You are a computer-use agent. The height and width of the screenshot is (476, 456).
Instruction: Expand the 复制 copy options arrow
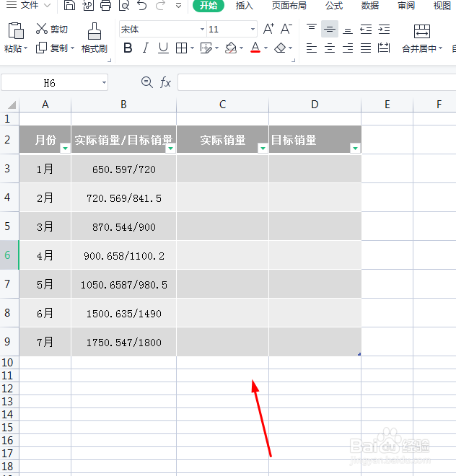[72, 48]
